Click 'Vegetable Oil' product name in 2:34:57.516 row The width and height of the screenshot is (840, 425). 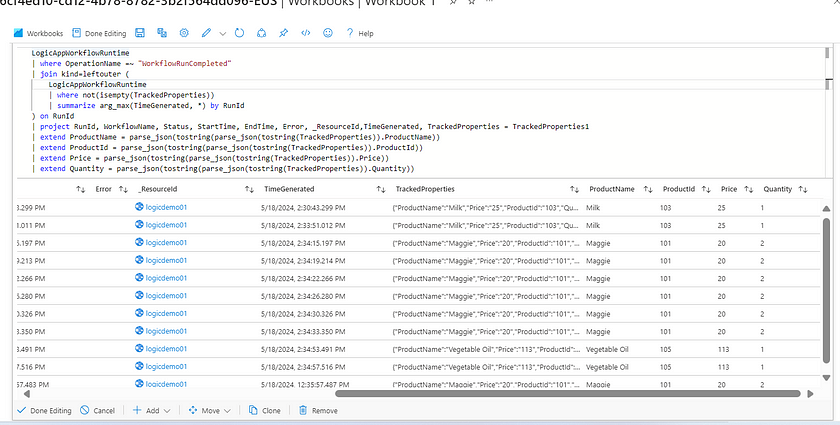point(607,367)
